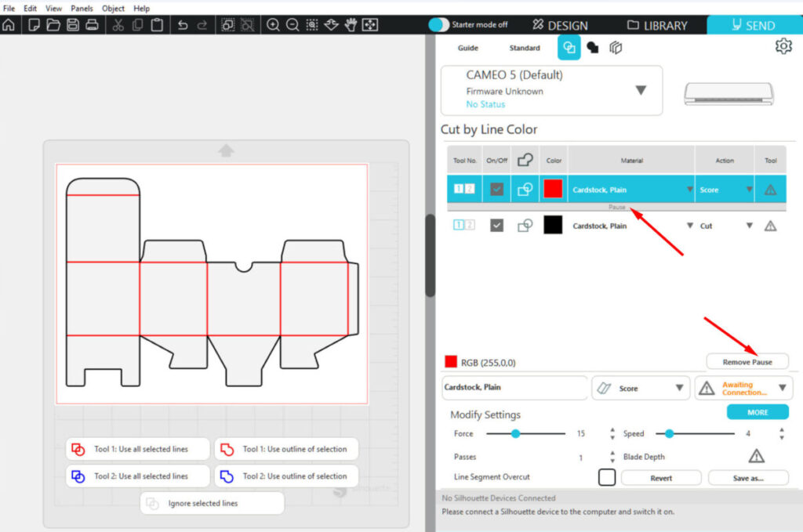Click the Save document icon
Image resolution: width=803 pixels, height=532 pixels.
click(x=73, y=25)
